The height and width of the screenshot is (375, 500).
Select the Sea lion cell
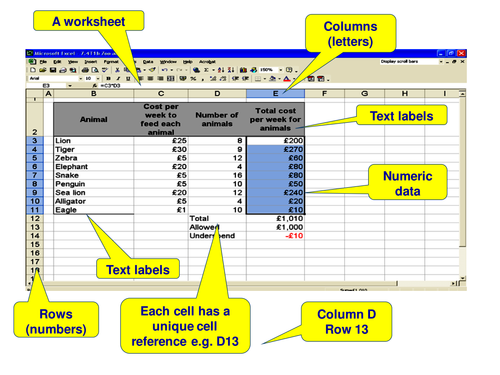point(94,193)
